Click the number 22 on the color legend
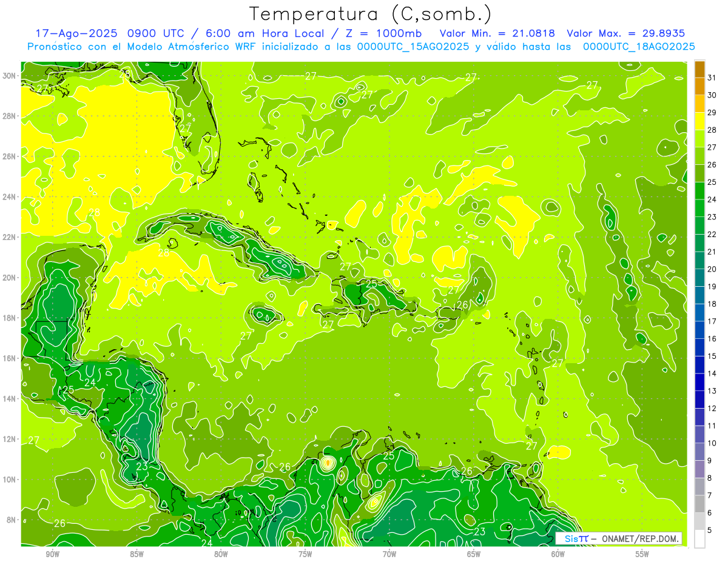Screen dimensions: 728x562 click(x=712, y=234)
